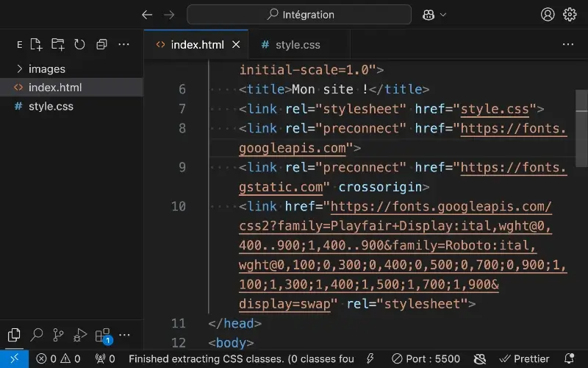Open Explorer more actions menu
This screenshot has height=368, width=588.
pos(123,44)
